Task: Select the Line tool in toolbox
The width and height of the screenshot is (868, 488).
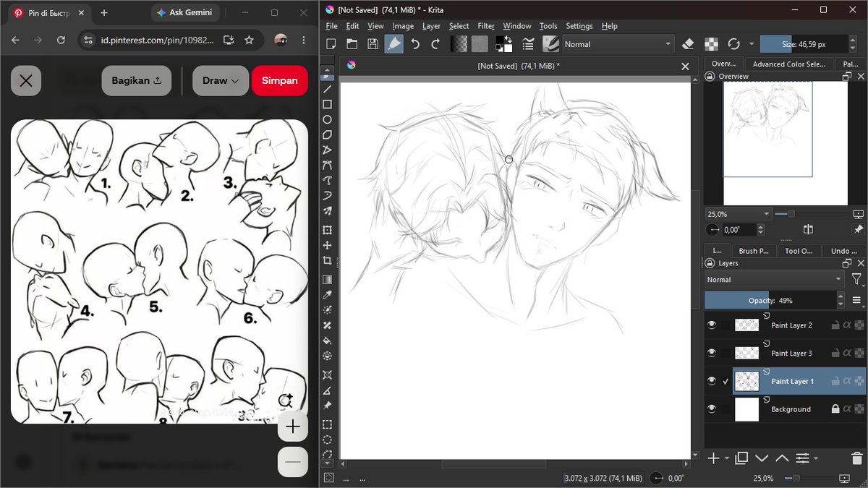Action: tap(327, 89)
